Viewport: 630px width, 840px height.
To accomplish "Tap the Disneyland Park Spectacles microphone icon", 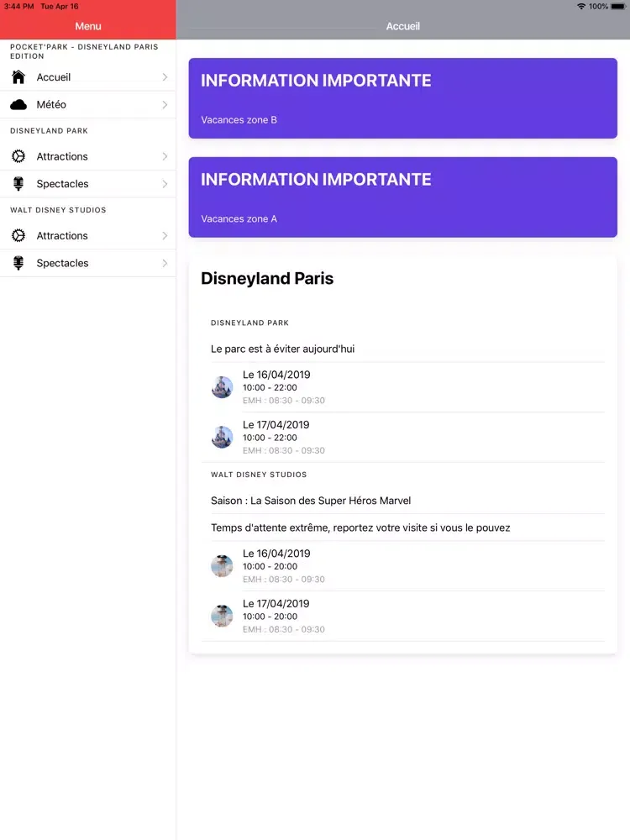I will pos(18,184).
